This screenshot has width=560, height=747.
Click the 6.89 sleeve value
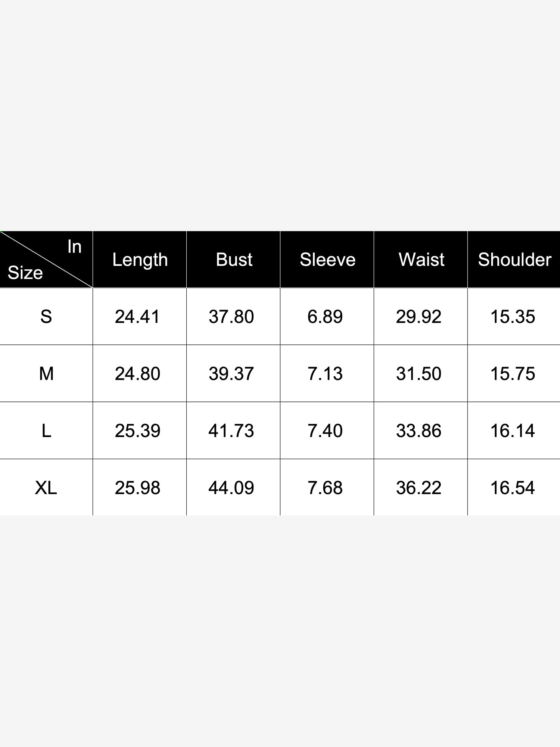tap(325, 317)
